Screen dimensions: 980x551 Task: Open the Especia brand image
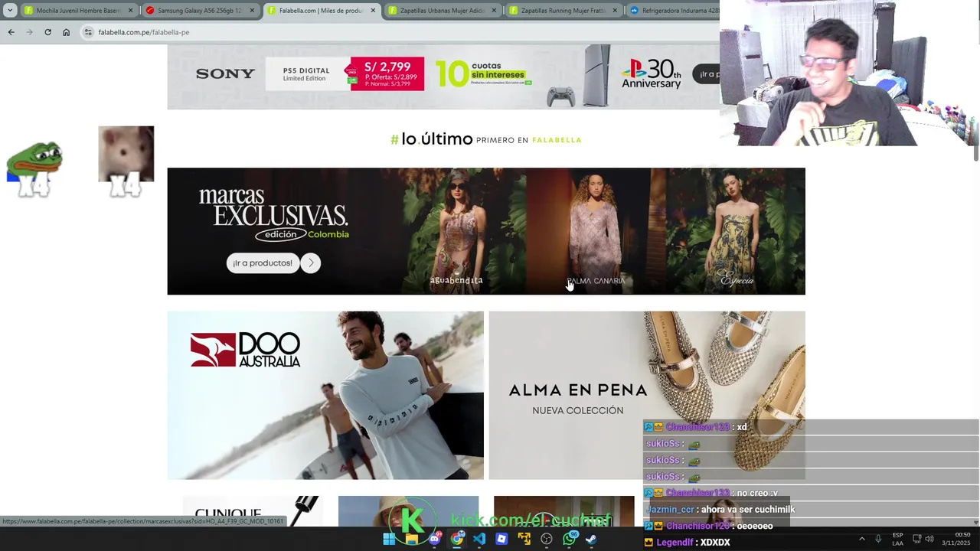737,231
